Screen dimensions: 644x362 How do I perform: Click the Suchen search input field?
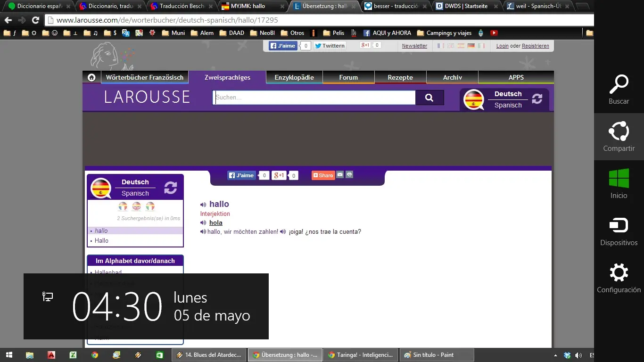[314, 98]
